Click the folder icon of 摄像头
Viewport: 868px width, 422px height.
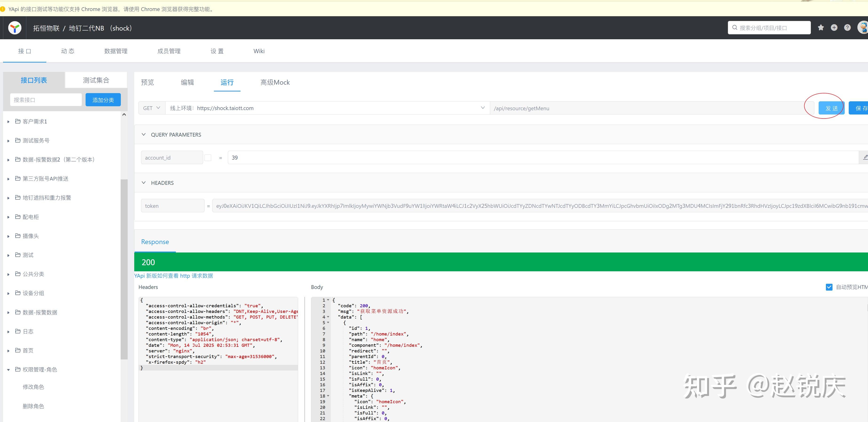click(18, 236)
